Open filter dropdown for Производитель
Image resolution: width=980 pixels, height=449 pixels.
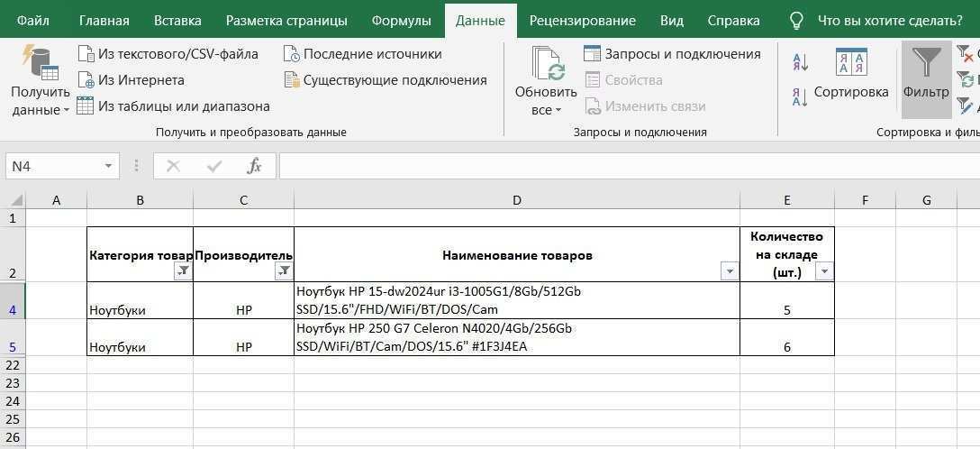[284, 270]
